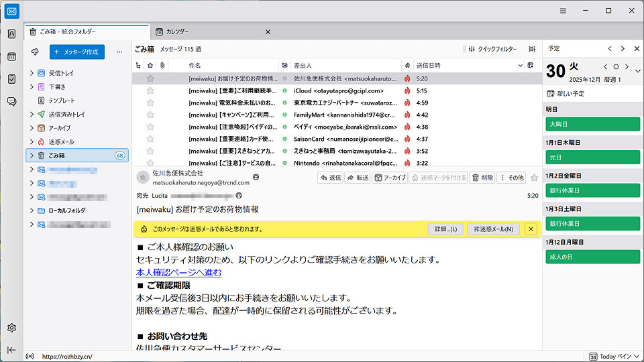The height and width of the screenshot is (362, 644).
Task: Follow the 本人確認ページへ進む link
Action: [178, 273]
